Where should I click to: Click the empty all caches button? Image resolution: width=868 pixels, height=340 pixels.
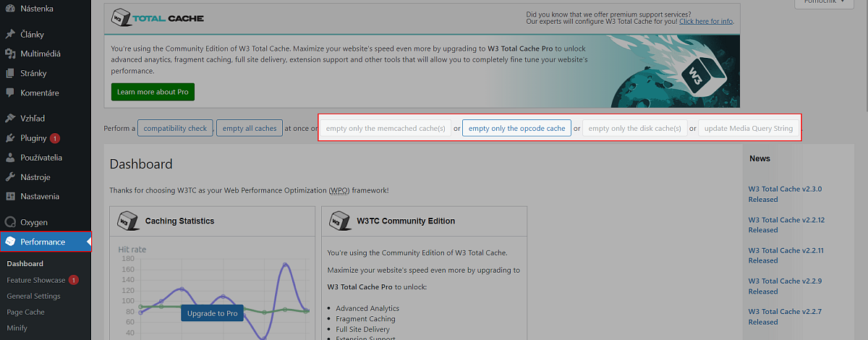[250, 129]
